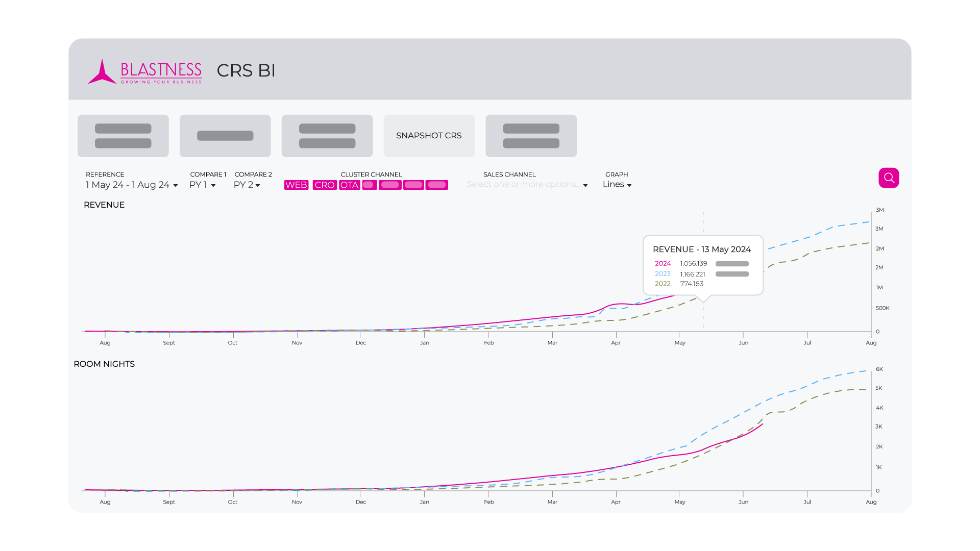The image size is (980, 551).
Task: Open the SNAPSHOT CRS tab
Action: [x=429, y=136]
